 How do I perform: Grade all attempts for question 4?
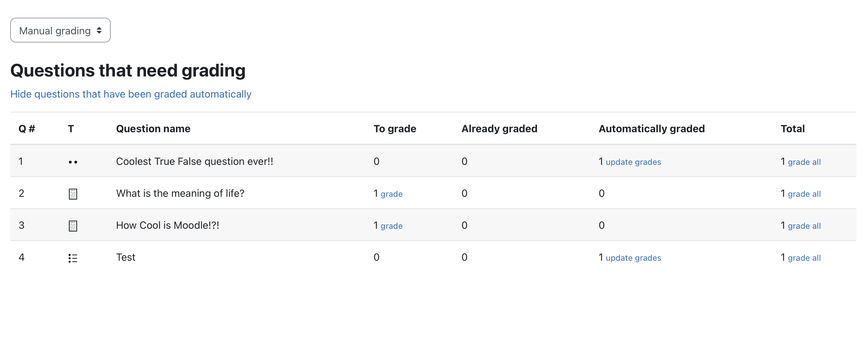coord(804,258)
